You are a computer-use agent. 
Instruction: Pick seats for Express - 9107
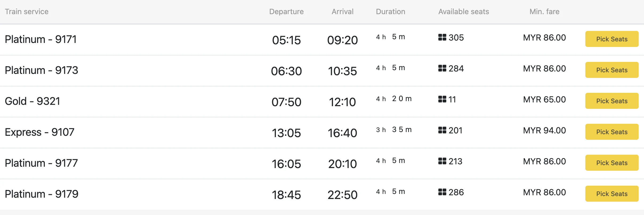(x=612, y=132)
